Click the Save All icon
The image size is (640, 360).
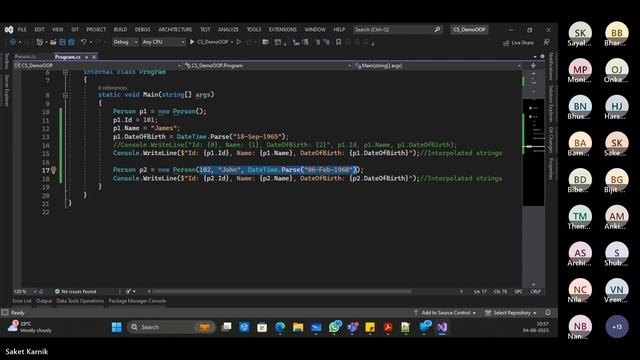point(71,42)
